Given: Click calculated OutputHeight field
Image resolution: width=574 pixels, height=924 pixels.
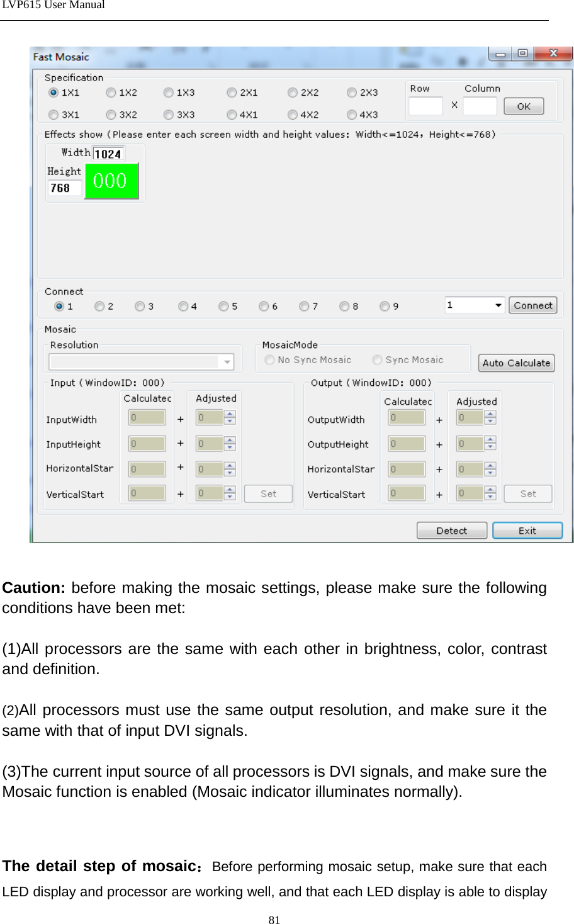Looking at the screenshot, I should (x=407, y=444).
